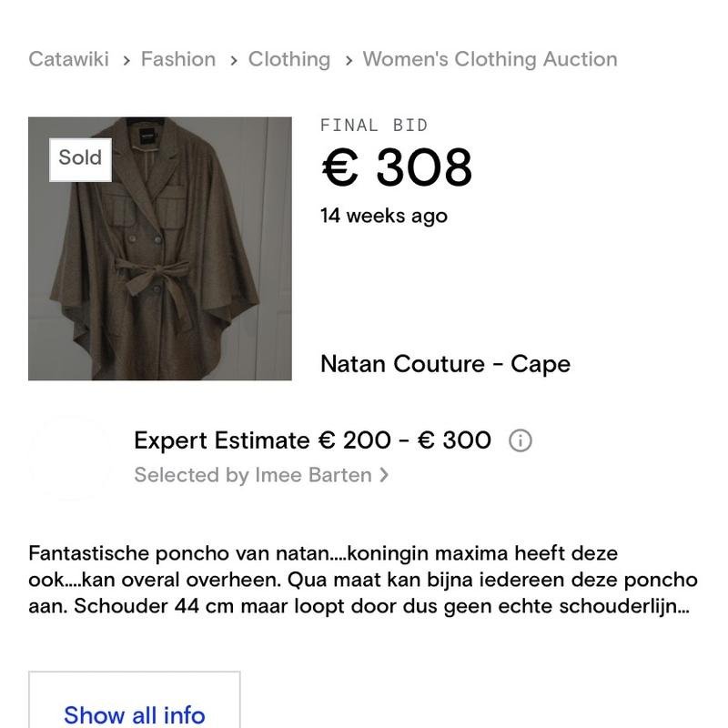Screen dimensions: 728x728
Task: Open the Catawiki breadcrumb link
Action: (68, 59)
